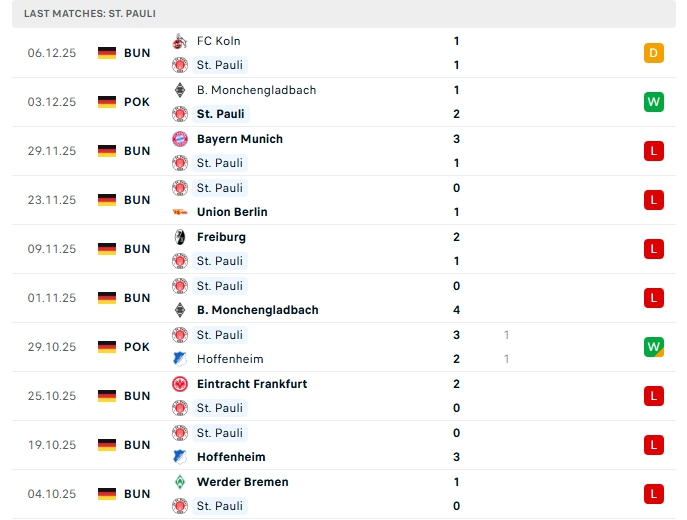Open the Bayern Munich team link
687x520 pixels.
(x=239, y=139)
